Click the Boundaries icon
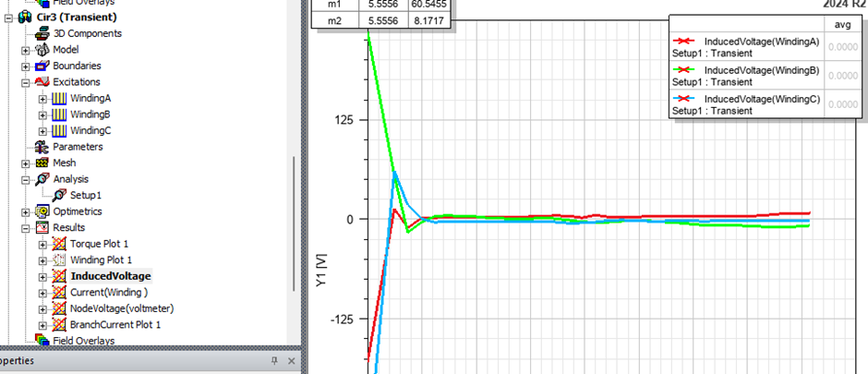Screen dimensions: 868x374 coord(42,66)
